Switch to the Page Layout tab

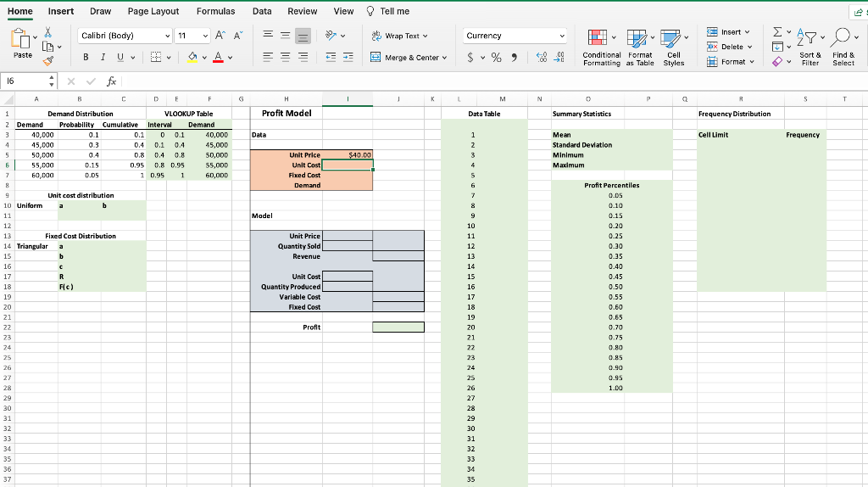153,11
